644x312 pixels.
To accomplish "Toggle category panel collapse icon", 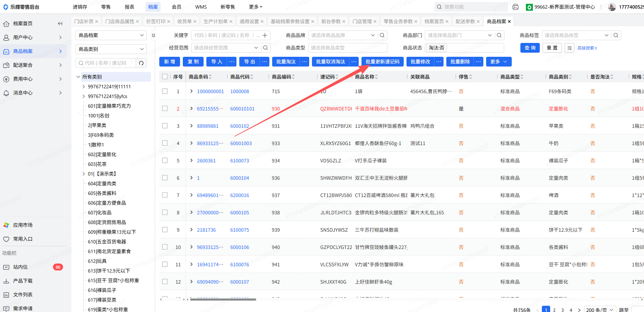I will coord(154,35).
